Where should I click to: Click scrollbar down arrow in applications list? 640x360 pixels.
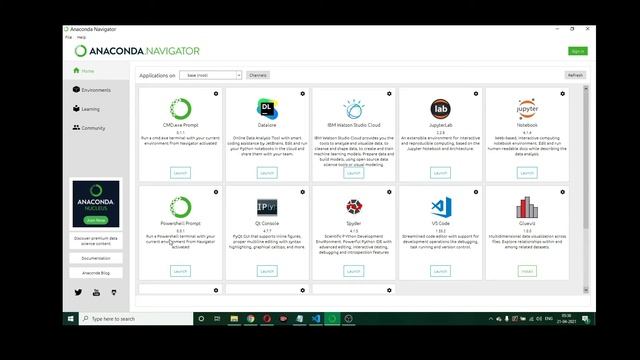586,290
